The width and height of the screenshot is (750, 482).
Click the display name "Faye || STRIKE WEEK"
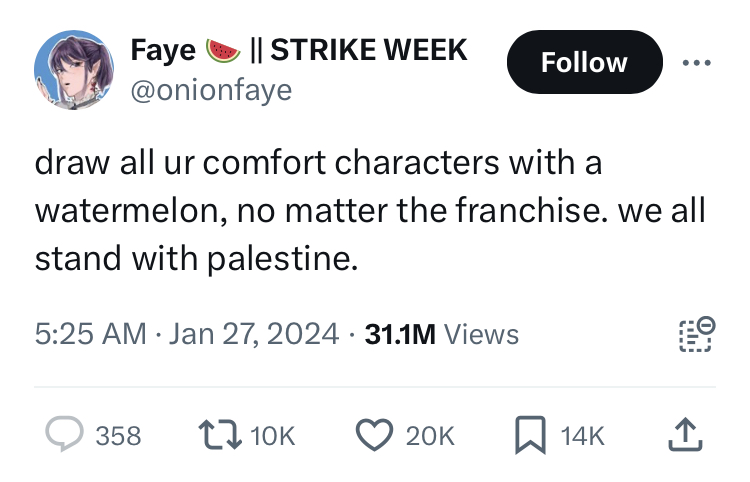coord(298,50)
